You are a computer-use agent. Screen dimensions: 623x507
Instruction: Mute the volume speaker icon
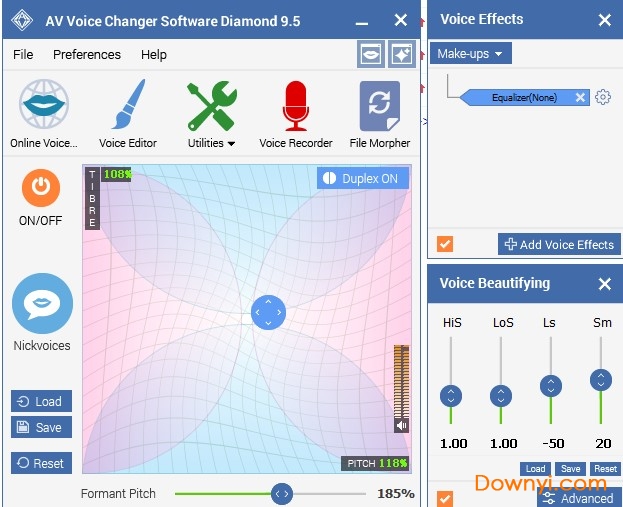coord(401,425)
